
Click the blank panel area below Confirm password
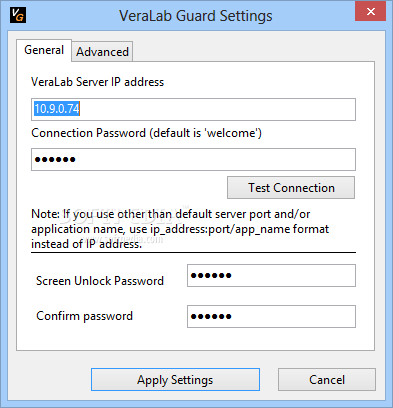(x=195, y=339)
